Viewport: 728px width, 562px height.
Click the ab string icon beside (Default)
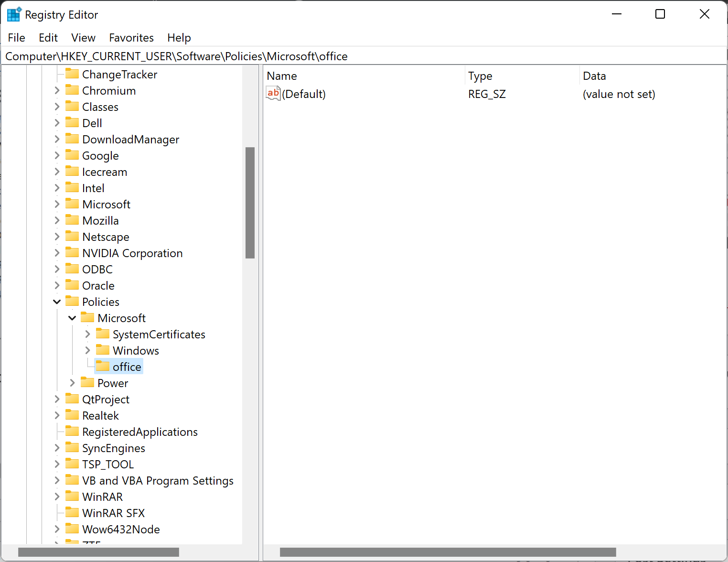[273, 93]
